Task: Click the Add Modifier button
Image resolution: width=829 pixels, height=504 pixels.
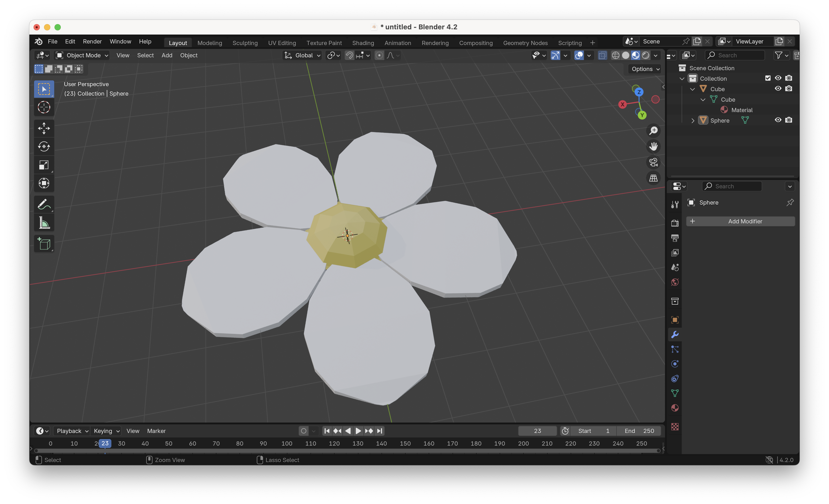Action: (x=740, y=221)
